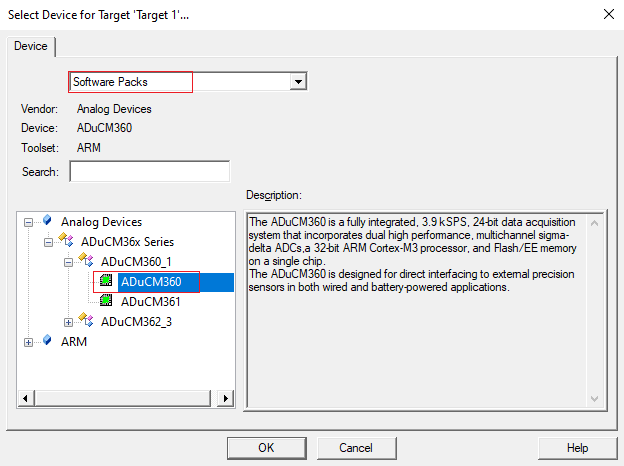Image resolution: width=624 pixels, height=466 pixels.
Task: Click the Analog Devices vendor icon
Action: tap(47, 220)
